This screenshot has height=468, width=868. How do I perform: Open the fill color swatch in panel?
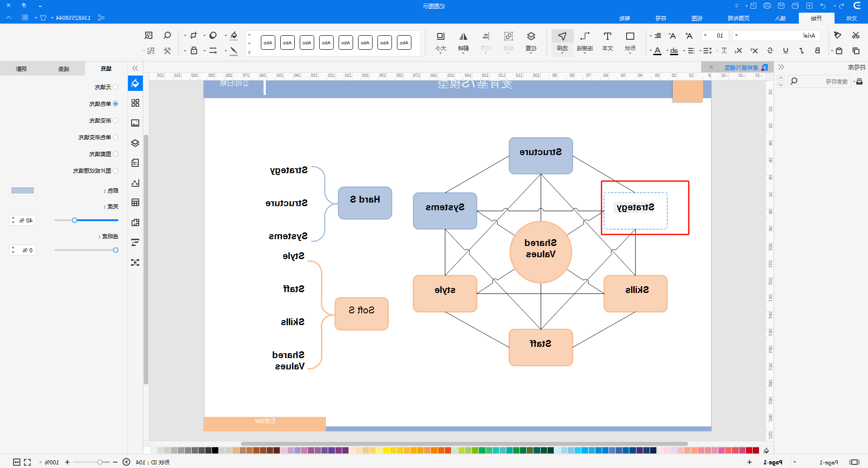(x=23, y=190)
